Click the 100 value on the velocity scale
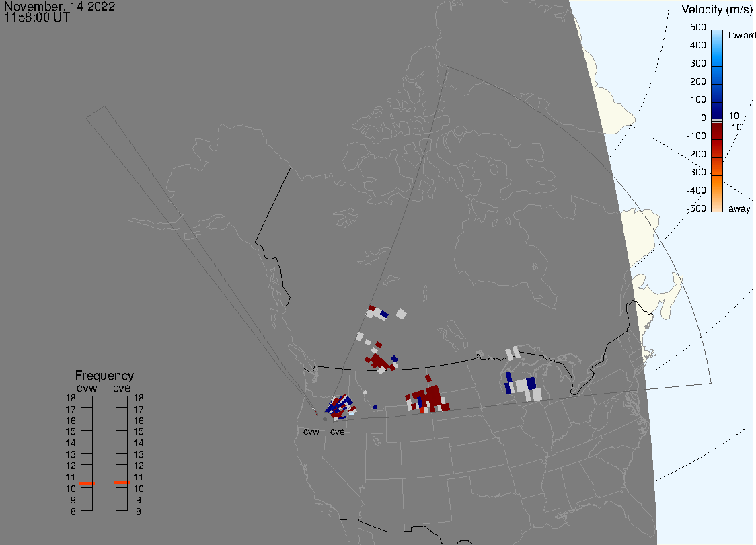The height and width of the screenshot is (545, 756). [x=697, y=99]
